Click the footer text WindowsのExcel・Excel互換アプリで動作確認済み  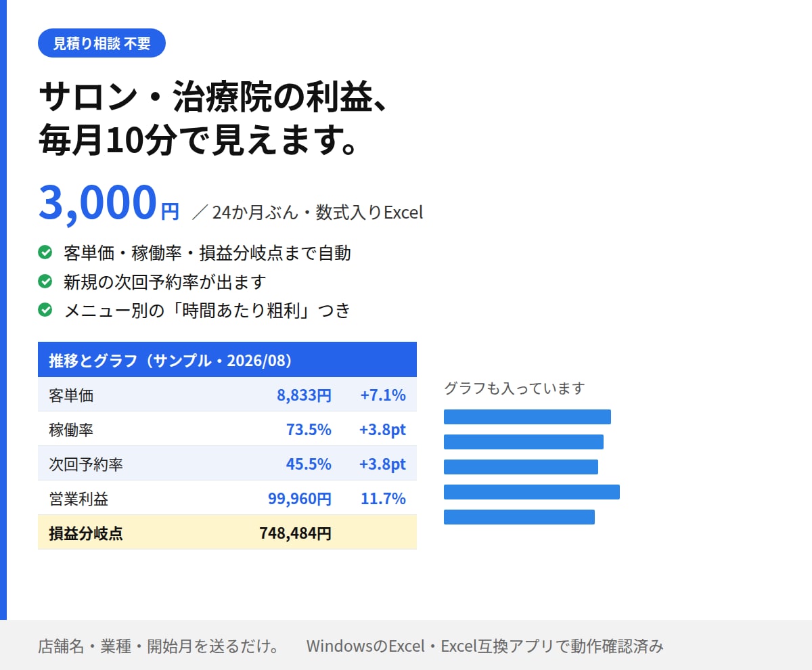[485, 646]
